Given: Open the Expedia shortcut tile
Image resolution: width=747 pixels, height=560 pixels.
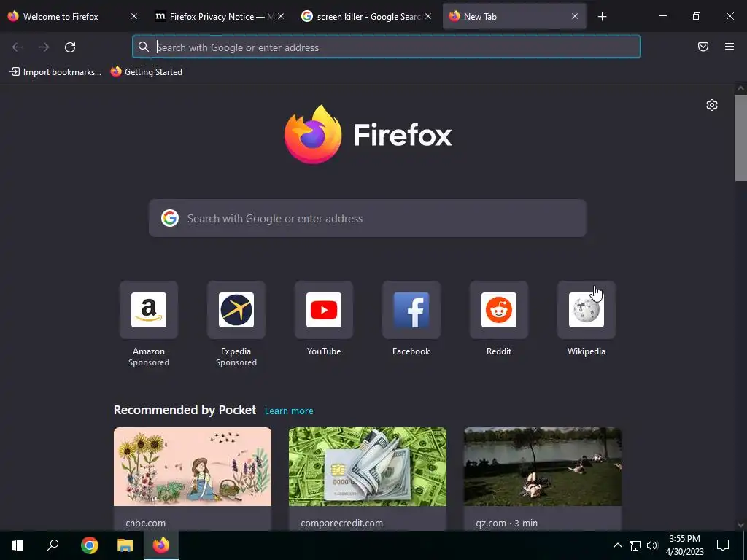Looking at the screenshot, I should [x=236, y=310].
